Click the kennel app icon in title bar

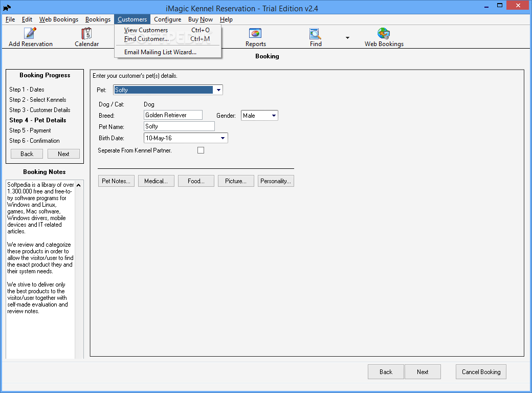click(7, 8)
